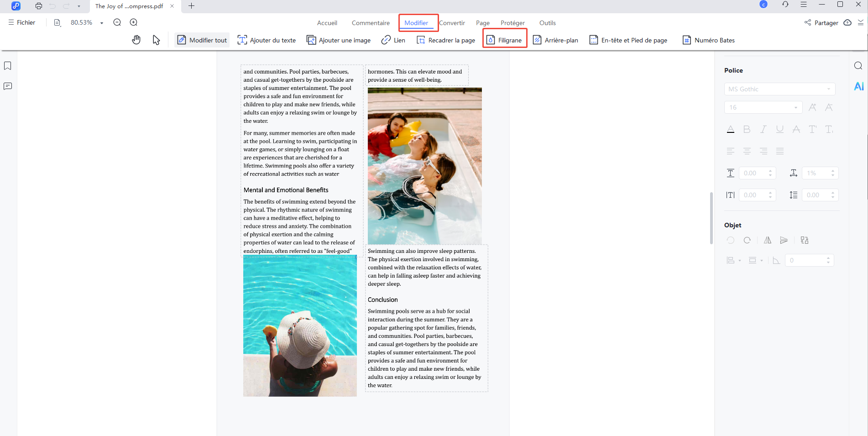Open the comments panel in sidebar

tap(8, 86)
